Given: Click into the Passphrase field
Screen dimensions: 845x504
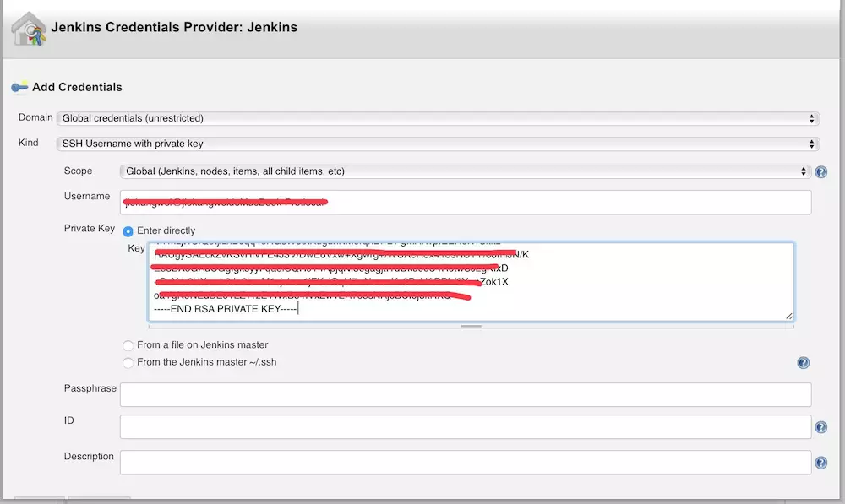Looking at the screenshot, I should (x=466, y=395).
